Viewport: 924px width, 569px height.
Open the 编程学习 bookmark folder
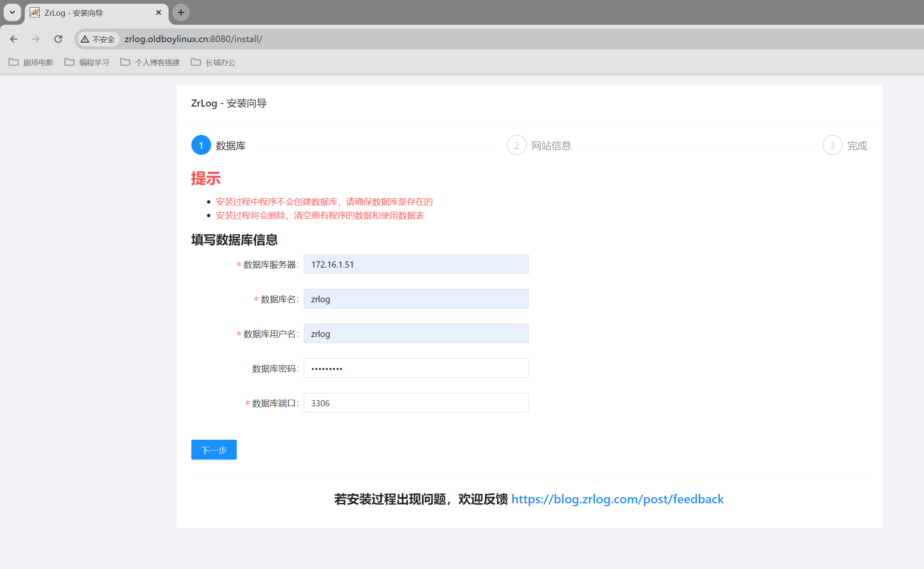pyautogui.click(x=87, y=62)
